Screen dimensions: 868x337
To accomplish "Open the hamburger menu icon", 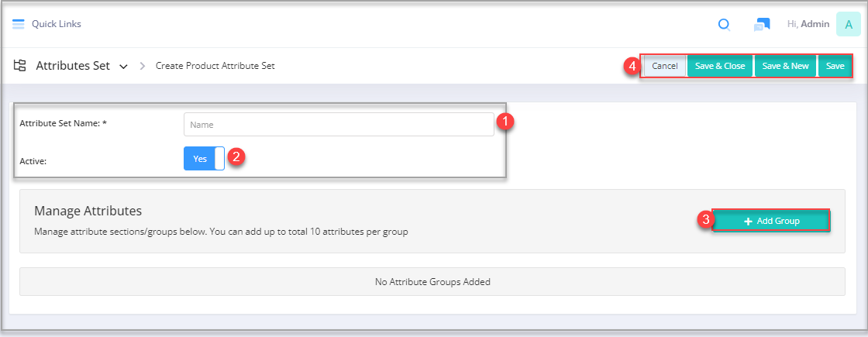I will (19, 24).
